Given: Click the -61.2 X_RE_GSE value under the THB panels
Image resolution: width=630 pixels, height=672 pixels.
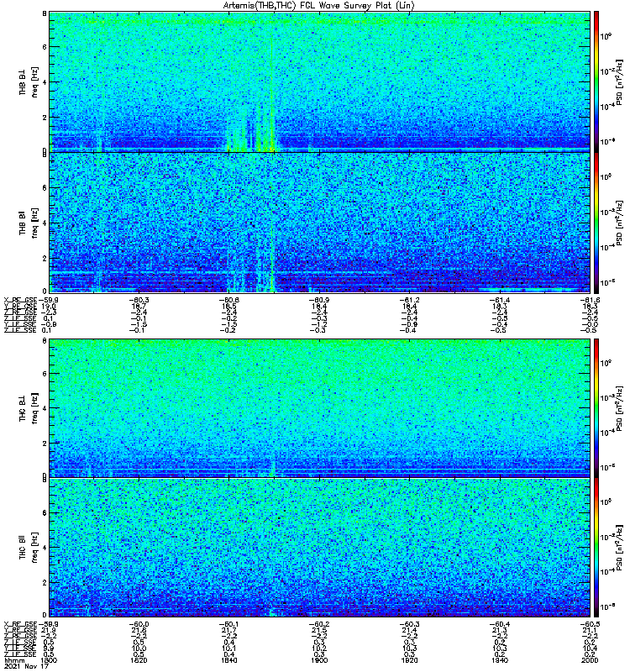Looking at the screenshot, I should click(409, 300).
